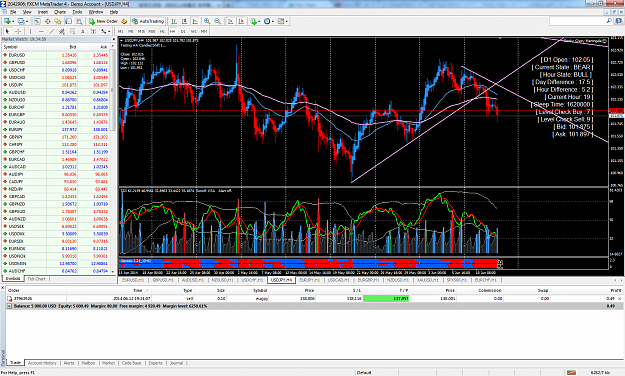Switch to the EURUSD,H1 chart tab
This screenshot has width=625, height=376.
[133, 280]
